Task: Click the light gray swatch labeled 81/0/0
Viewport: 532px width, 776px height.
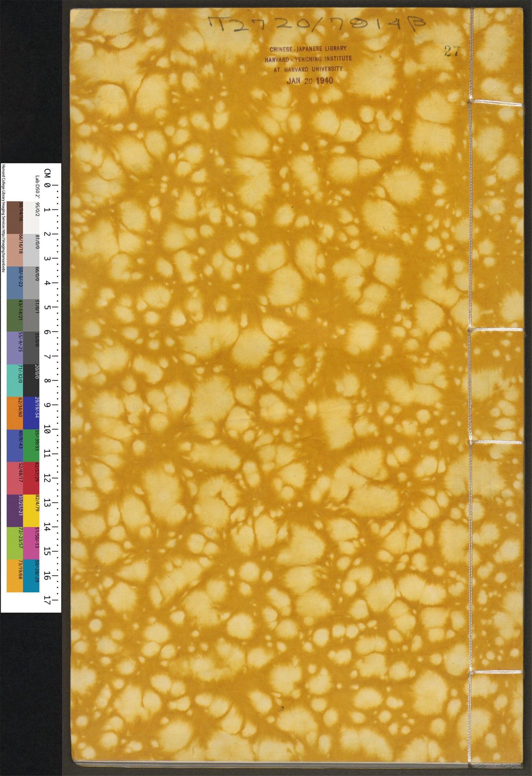Action: [x=31, y=250]
